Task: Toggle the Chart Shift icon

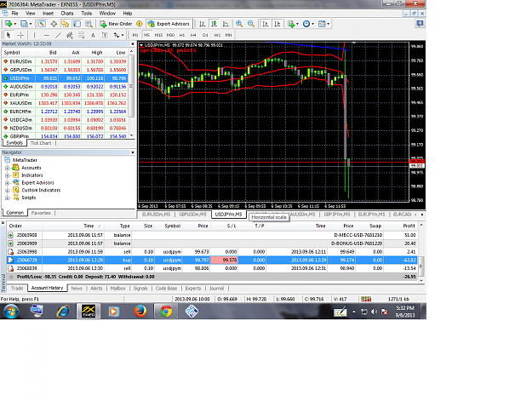Action: click(277, 24)
